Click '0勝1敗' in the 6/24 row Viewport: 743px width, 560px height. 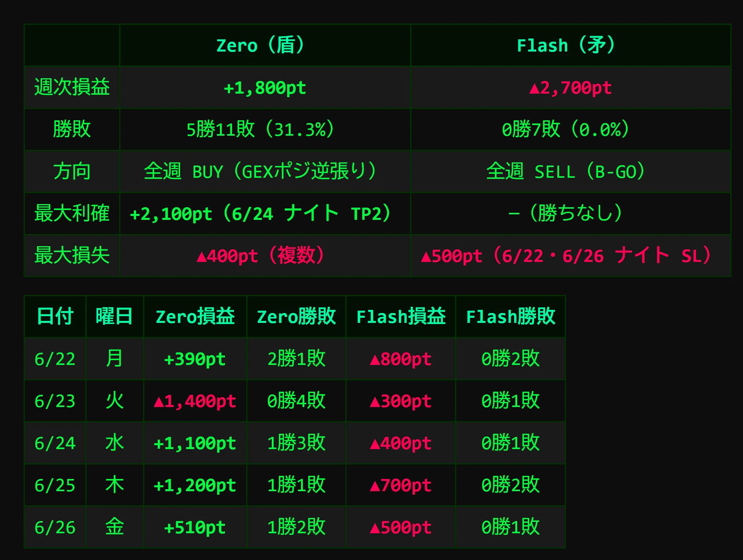(511, 443)
